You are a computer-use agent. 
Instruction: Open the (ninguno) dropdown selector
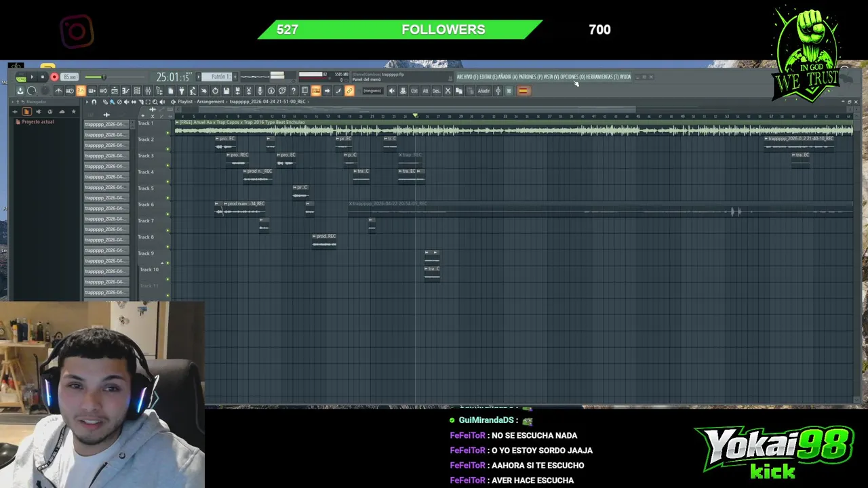coord(372,91)
